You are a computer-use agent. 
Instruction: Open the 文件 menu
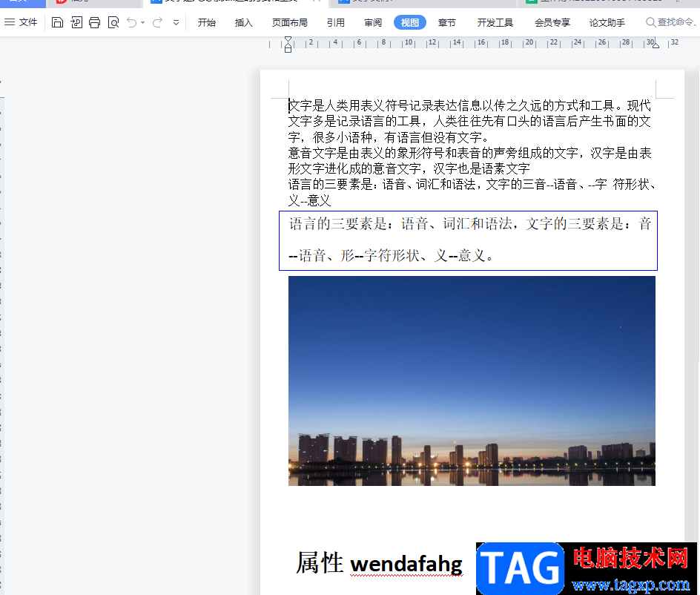point(21,22)
